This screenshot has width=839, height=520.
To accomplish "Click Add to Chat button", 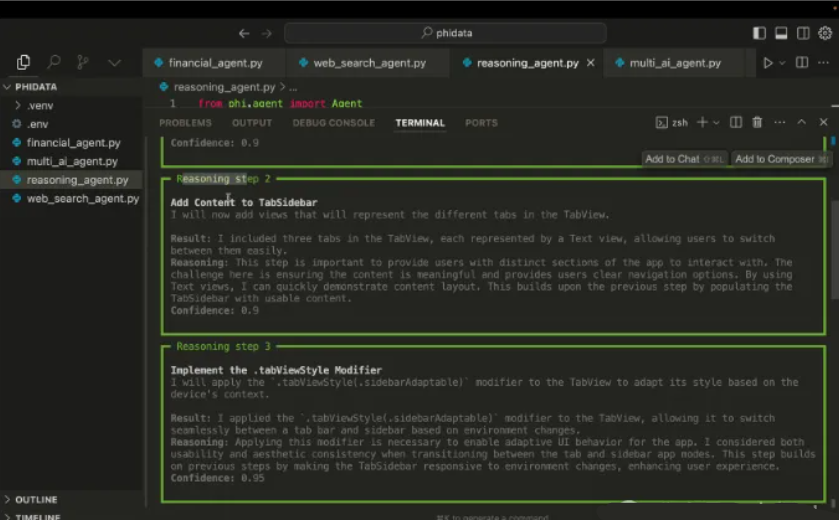I will (684, 159).
